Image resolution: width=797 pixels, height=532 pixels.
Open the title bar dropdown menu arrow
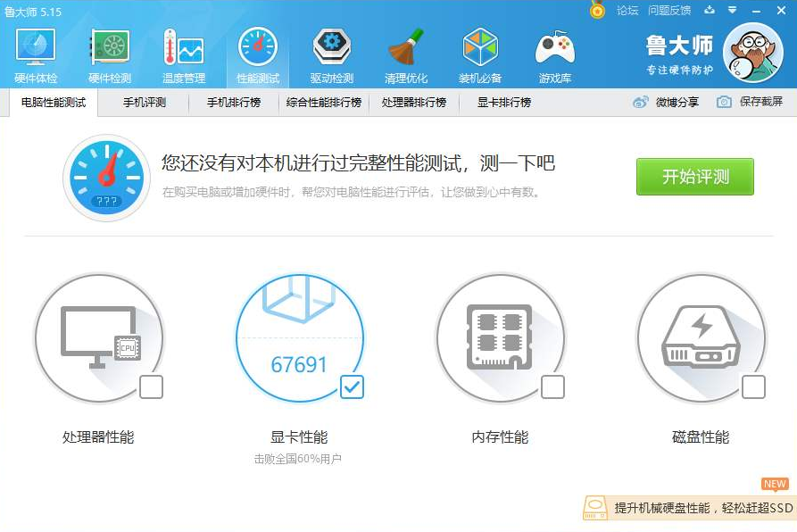point(733,10)
